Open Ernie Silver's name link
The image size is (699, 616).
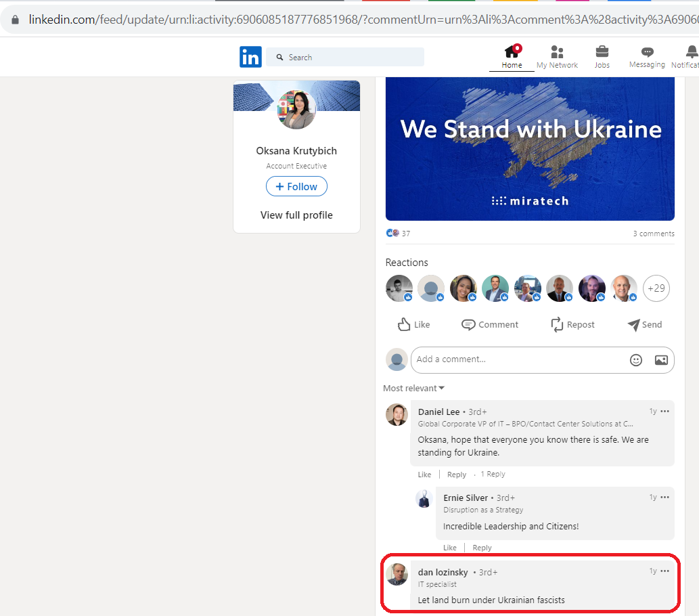click(466, 498)
